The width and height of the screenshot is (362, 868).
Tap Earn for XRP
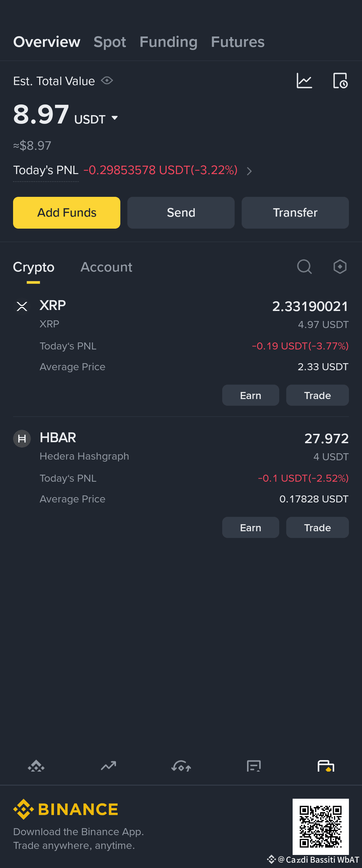(x=251, y=395)
